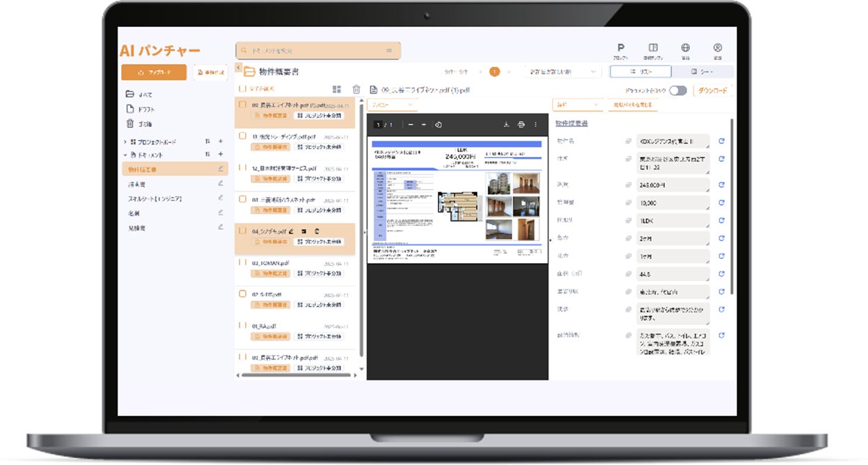Click the ILDK layout text field
The width and height of the screenshot is (868, 465).
point(673,220)
